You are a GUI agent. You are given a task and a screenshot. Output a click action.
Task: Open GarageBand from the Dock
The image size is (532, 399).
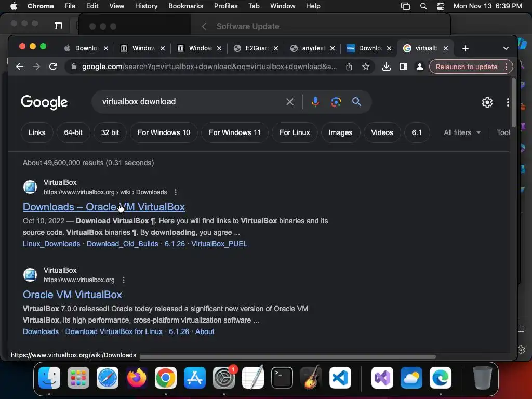(x=311, y=378)
